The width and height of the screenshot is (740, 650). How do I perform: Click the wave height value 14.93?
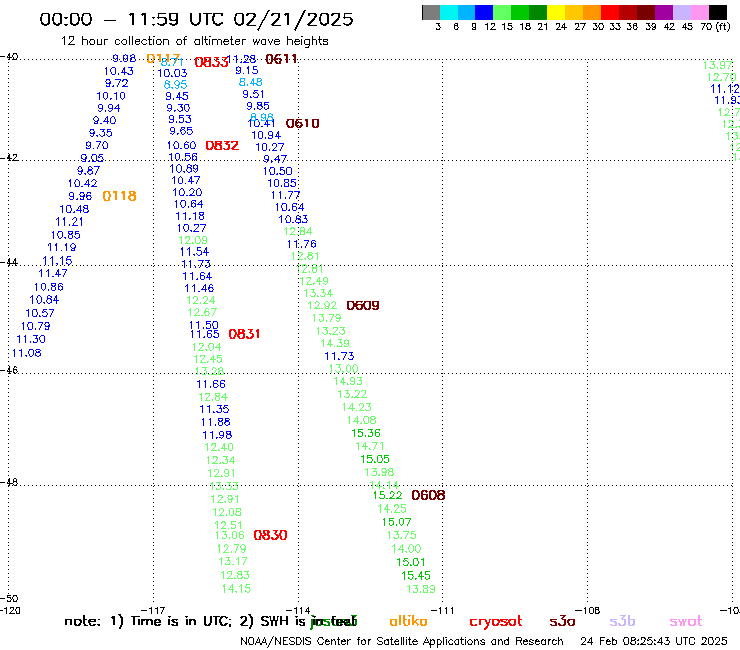pos(348,381)
